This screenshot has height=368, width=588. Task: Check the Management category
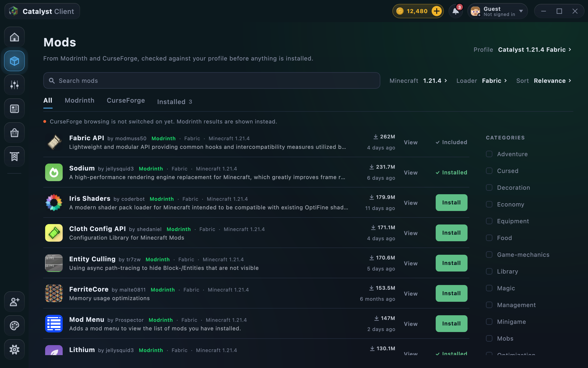coord(489,305)
